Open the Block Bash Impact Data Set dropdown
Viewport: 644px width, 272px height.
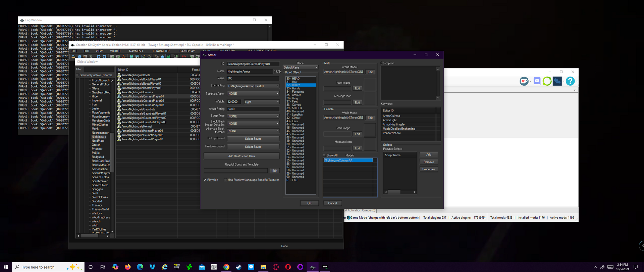coord(253,124)
